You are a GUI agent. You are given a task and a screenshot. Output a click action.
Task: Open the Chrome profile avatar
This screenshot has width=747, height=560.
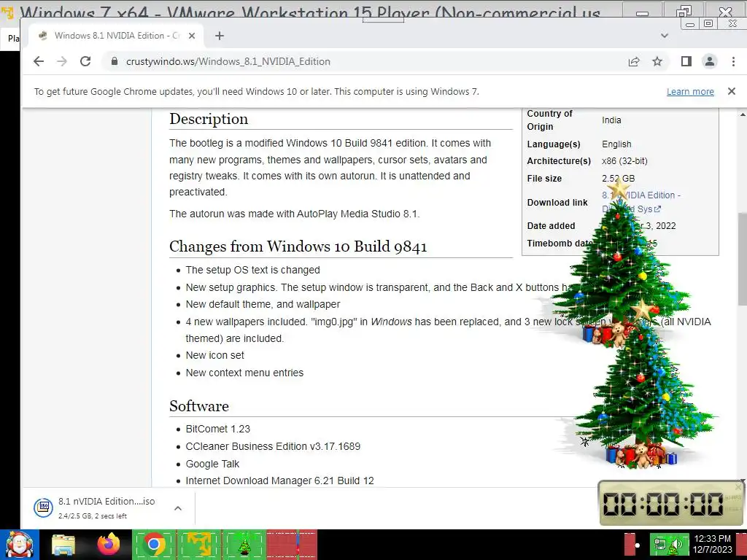click(710, 61)
